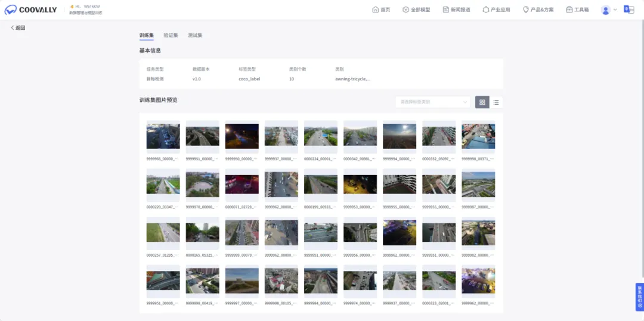Image resolution: width=644 pixels, height=321 pixels.
Task: Open 产品&方案 navigation item
Action: point(538,10)
